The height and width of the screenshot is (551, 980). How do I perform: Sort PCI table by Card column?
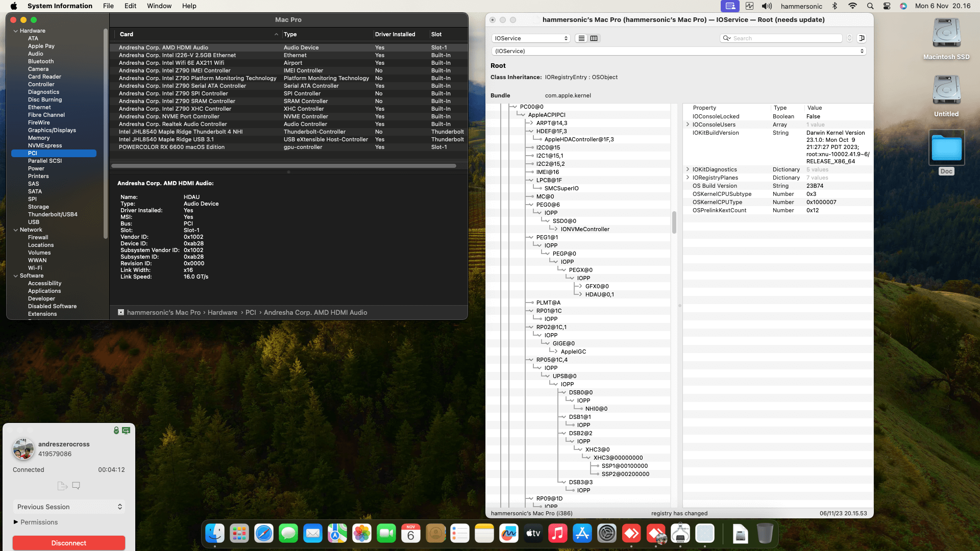[x=198, y=34]
